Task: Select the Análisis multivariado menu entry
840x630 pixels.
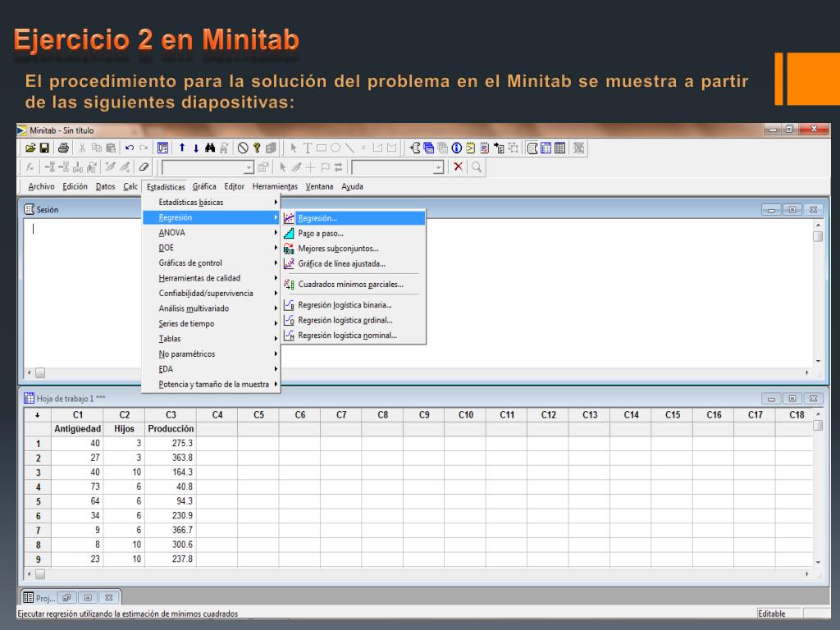Action: (x=211, y=308)
